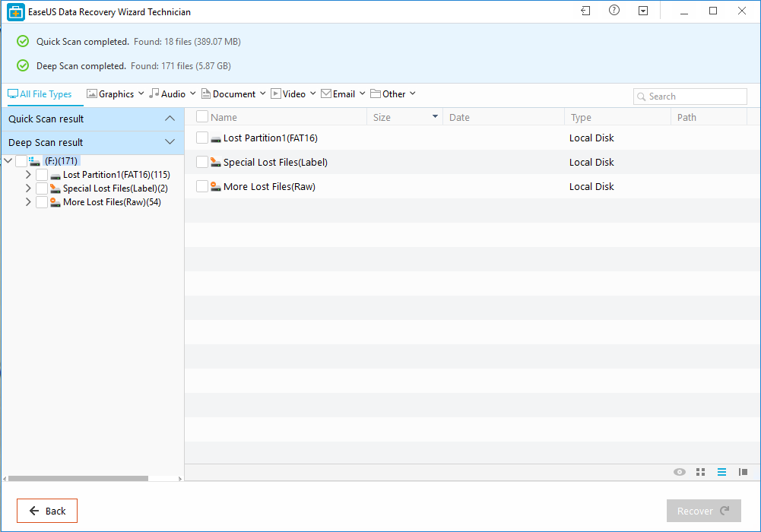Click the Recover button
761x532 pixels.
coord(703,510)
